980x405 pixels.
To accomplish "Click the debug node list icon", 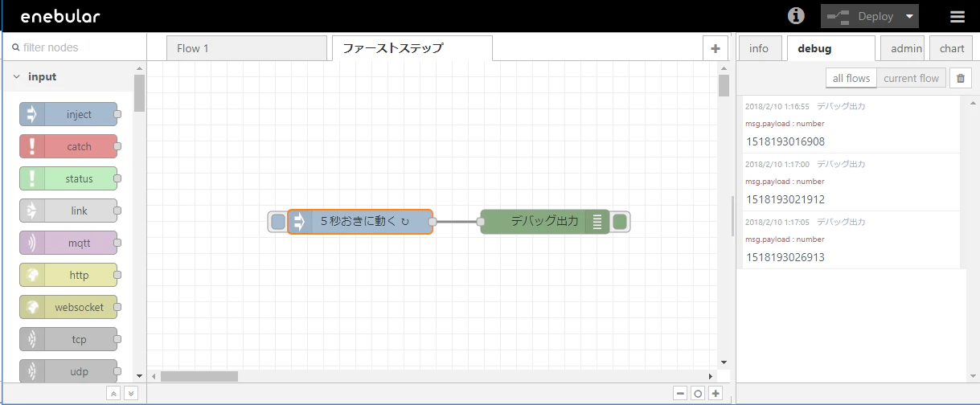I will click(x=597, y=222).
